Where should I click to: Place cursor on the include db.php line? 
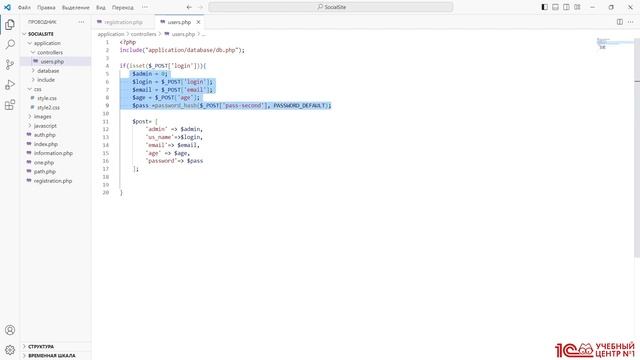182,50
